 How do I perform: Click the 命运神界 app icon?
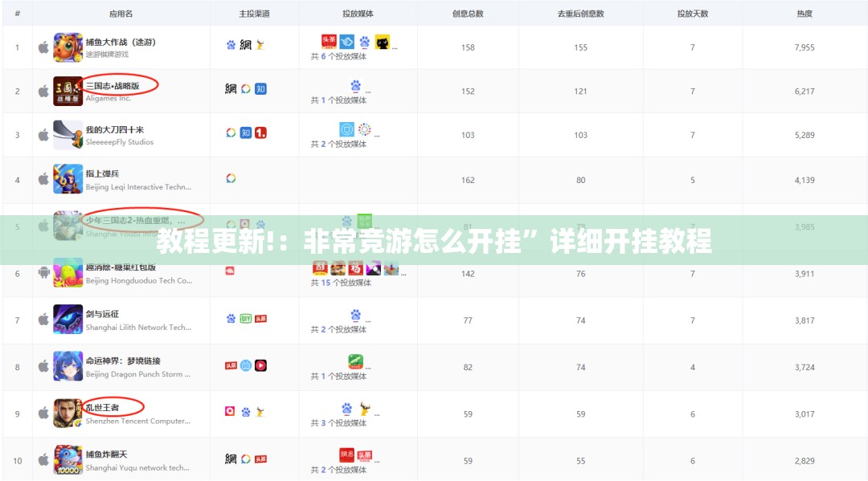click(68, 366)
